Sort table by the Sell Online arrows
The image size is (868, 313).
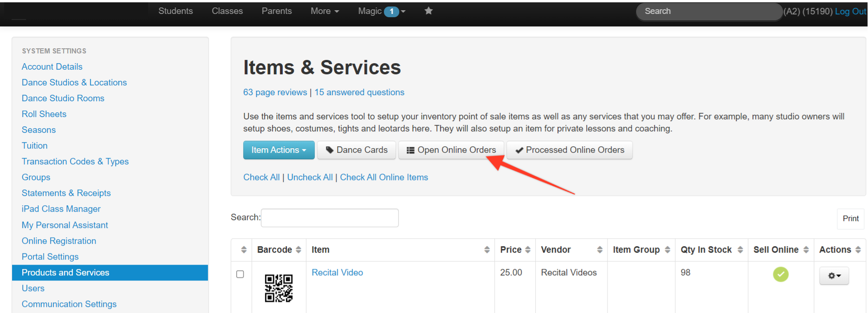(806, 250)
